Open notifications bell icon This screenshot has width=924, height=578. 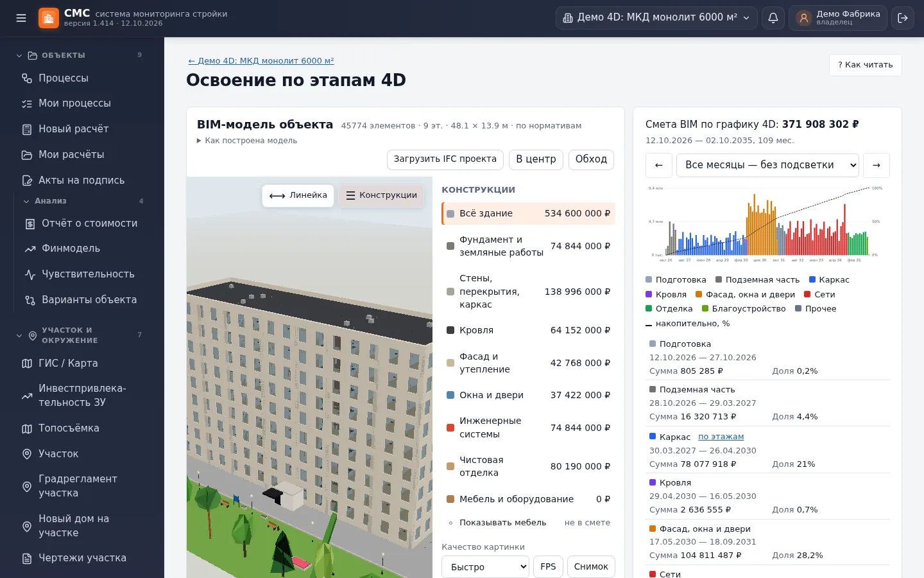coord(773,18)
